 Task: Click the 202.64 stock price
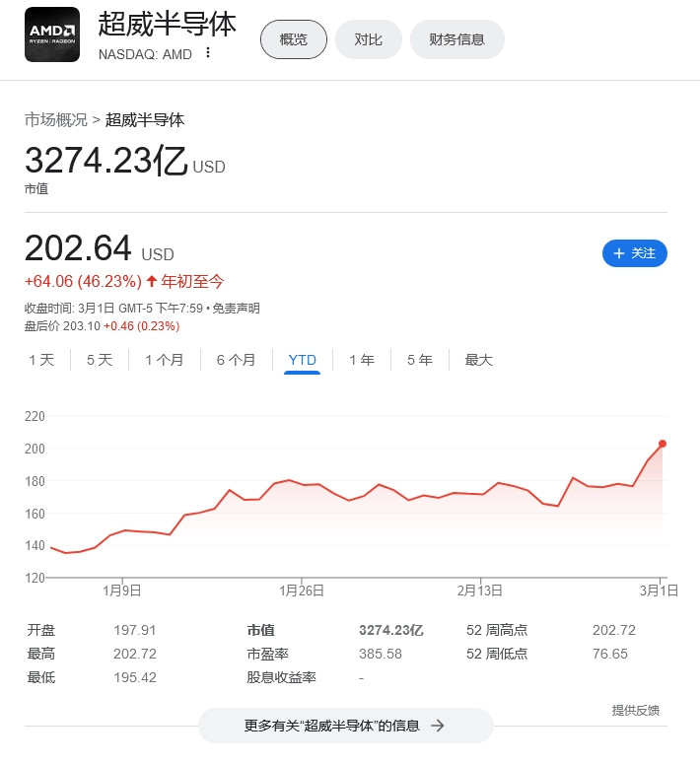pyautogui.click(x=78, y=248)
